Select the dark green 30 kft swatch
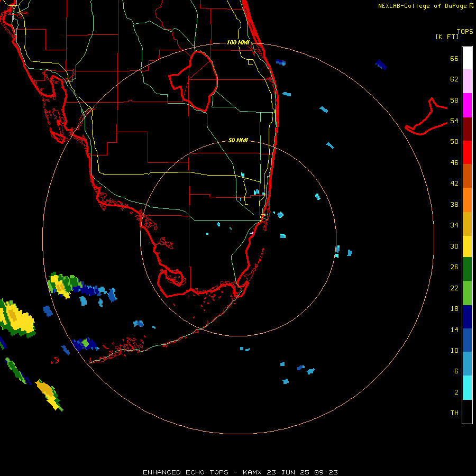This screenshot has height=476, width=476. [467, 269]
